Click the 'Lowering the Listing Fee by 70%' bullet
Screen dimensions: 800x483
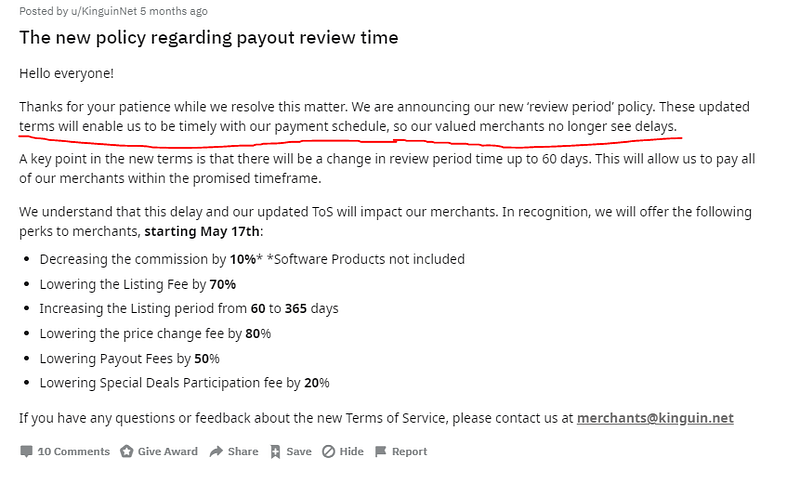(138, 284)
